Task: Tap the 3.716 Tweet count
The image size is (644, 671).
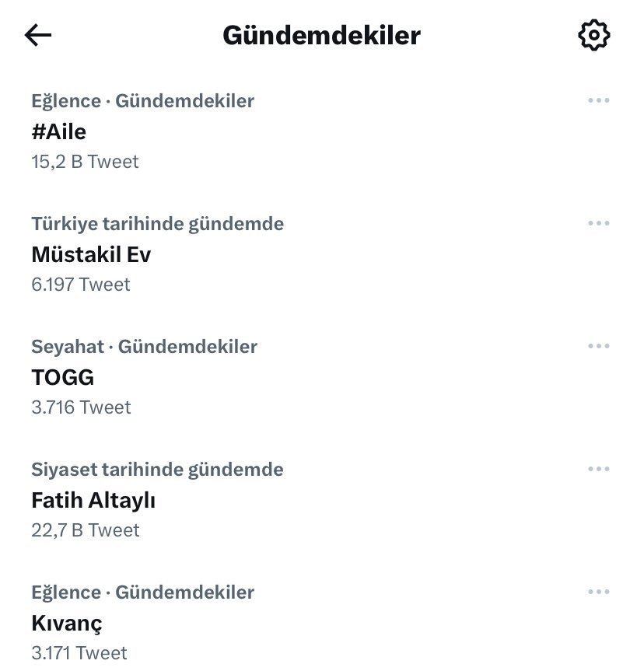Action: click(81, 407)
